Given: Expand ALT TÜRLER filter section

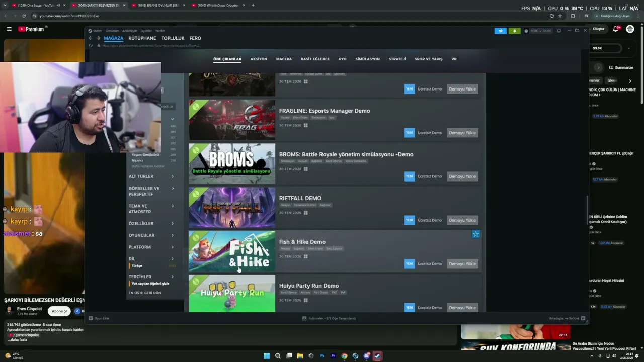Looking at the screenshot, I should 151,176.
